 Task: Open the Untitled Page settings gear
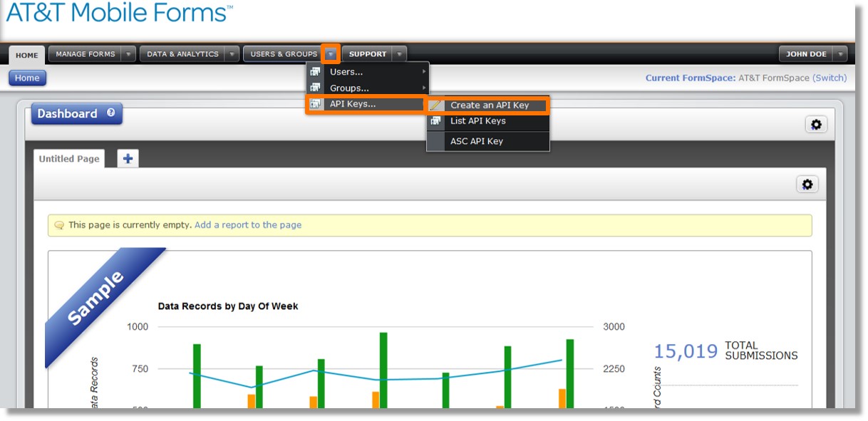point(807,184)
